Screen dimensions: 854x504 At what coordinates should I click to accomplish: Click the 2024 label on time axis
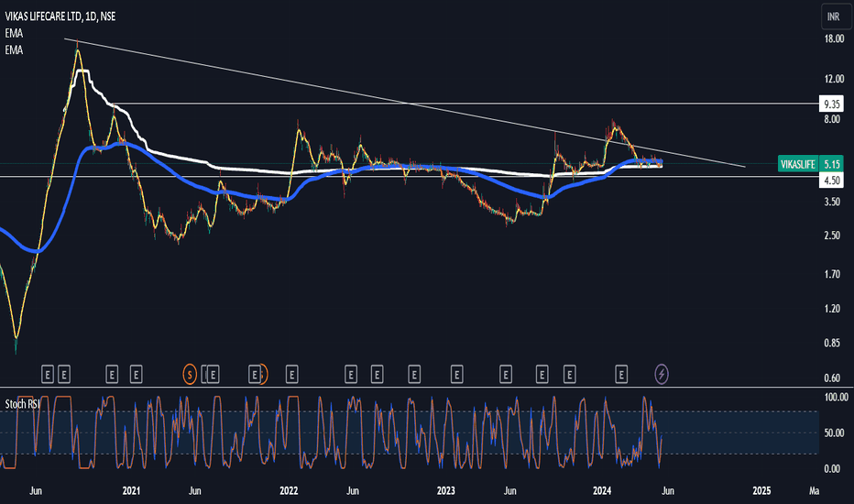(x=602, y=491)
